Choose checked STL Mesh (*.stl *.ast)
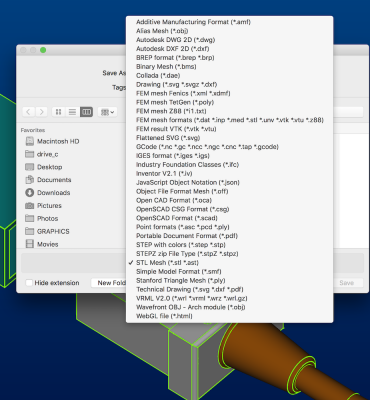Image resolution: width=370 pixels, height=400 pixels. pos(229,263)
